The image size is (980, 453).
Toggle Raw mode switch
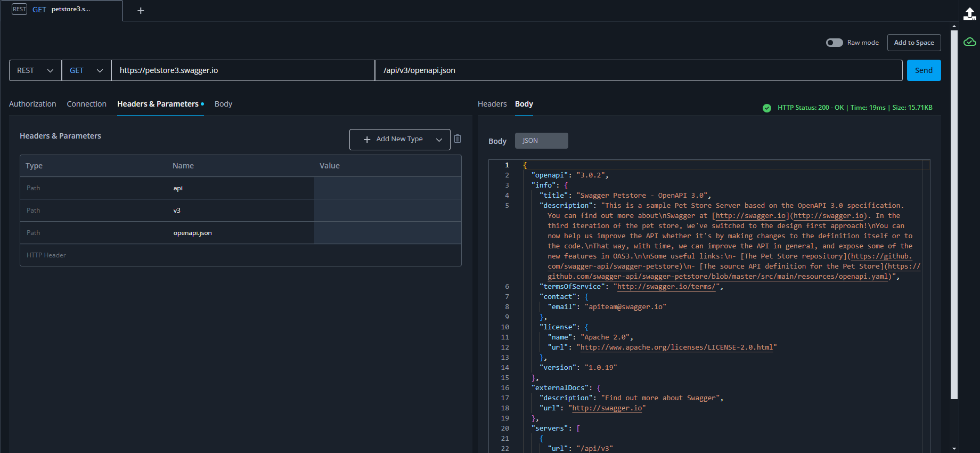(x=835, y=43)
